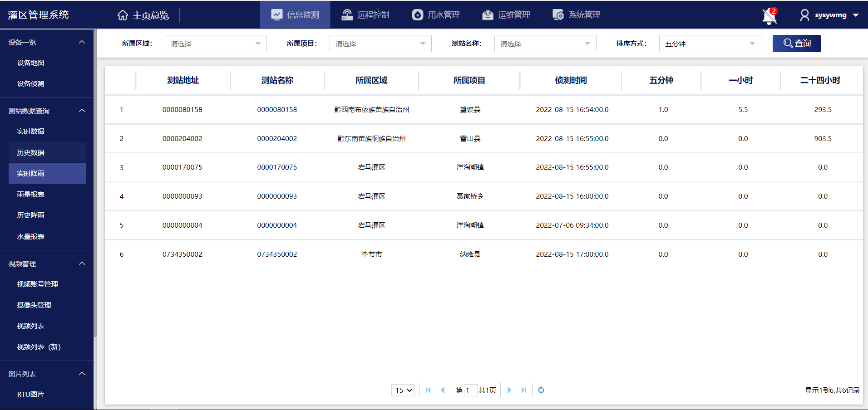The width and height of the screenshot is (868, 410).
Task: Open 水量报表 in sidebar
Action: (x=30, y=236)
